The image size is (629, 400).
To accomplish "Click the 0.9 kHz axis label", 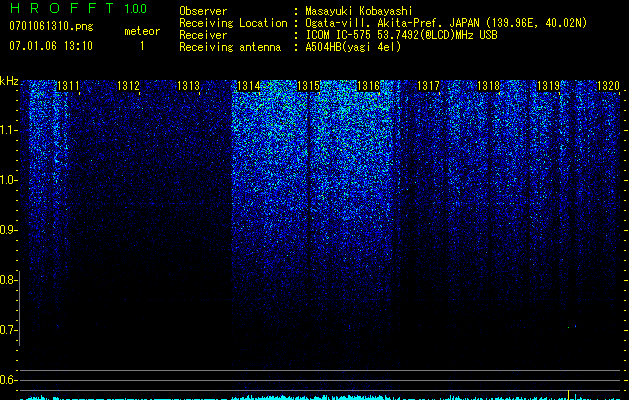I will [8, 230].
